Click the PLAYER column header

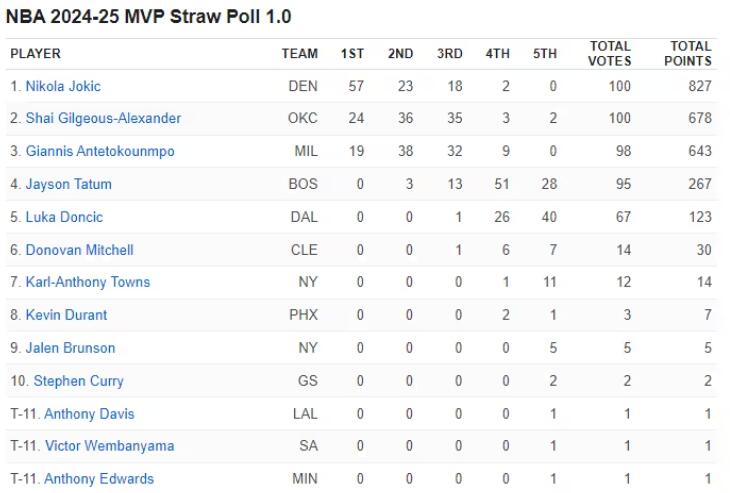click(x=35, y=54)
